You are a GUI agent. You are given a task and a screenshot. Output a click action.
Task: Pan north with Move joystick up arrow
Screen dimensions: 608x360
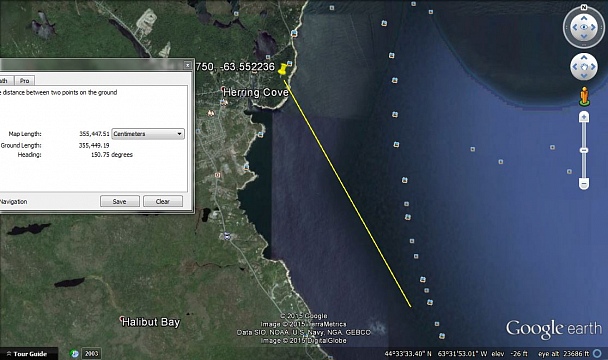[584, 57]
